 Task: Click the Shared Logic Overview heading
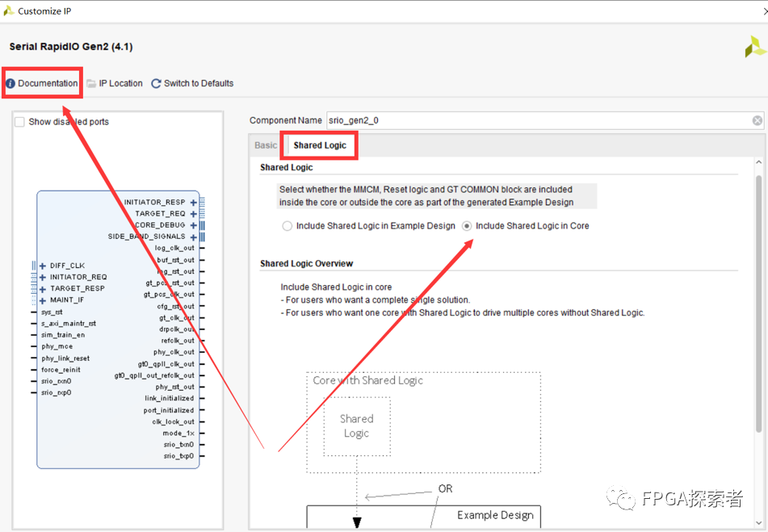307,264
